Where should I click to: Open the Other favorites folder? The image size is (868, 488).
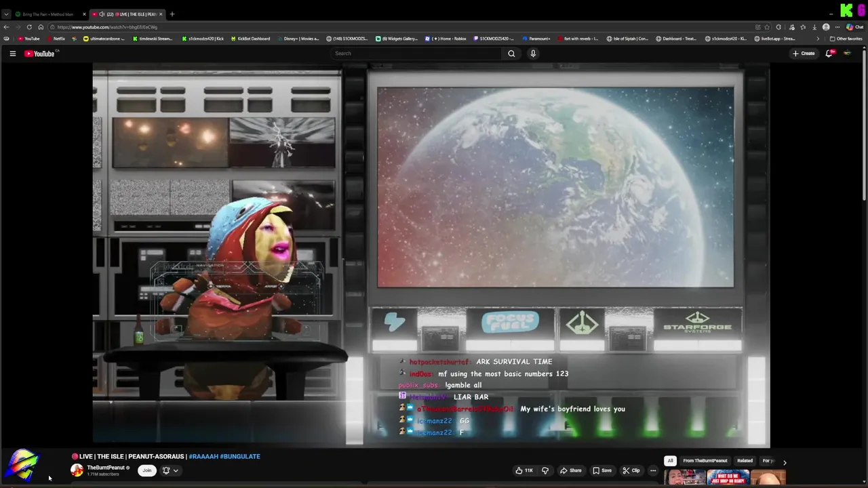point(846,39)
